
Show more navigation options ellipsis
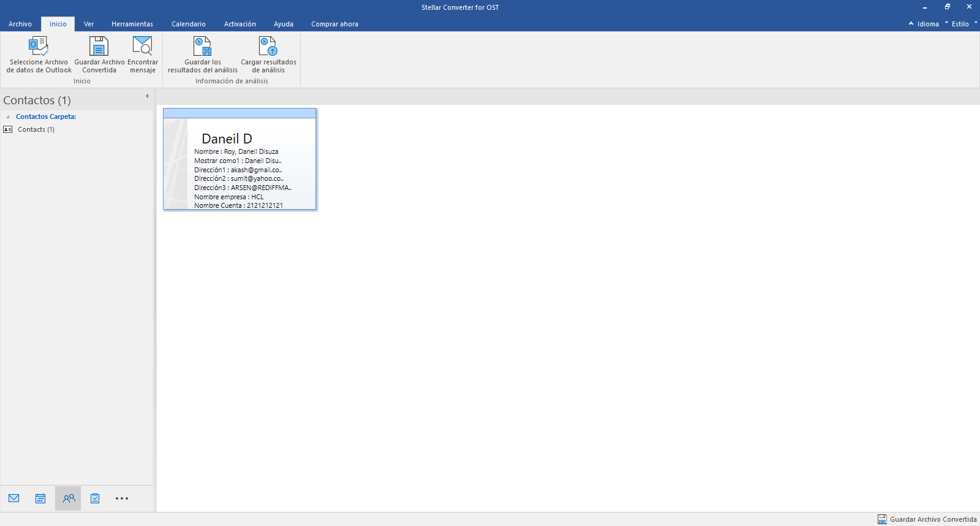[122, 498]
